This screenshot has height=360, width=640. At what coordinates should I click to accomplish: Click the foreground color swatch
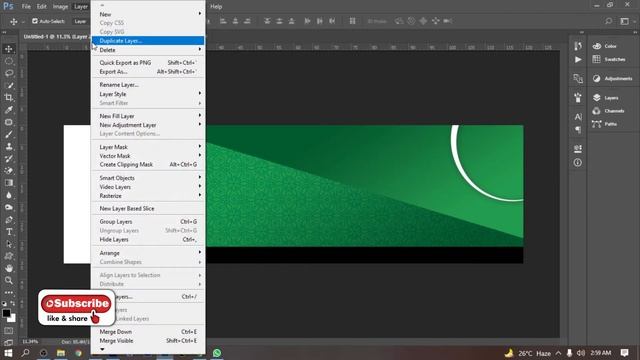[x=6, y=313]
